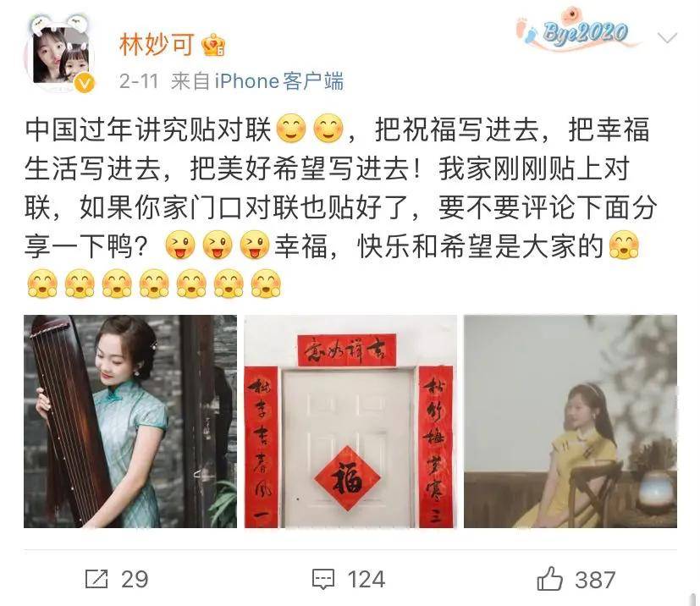Click the gold crown membership badge
700x606 pixels.
[213, 45]
